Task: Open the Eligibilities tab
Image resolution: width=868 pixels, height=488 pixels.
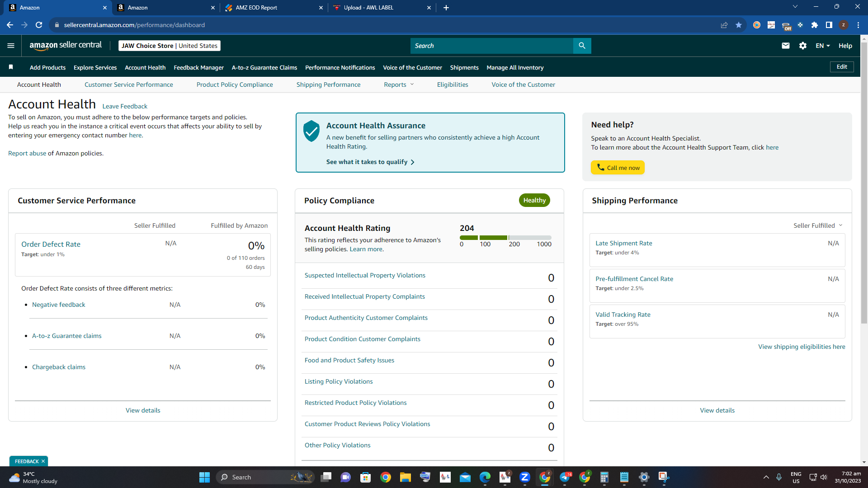Action: tap(453, 84)
